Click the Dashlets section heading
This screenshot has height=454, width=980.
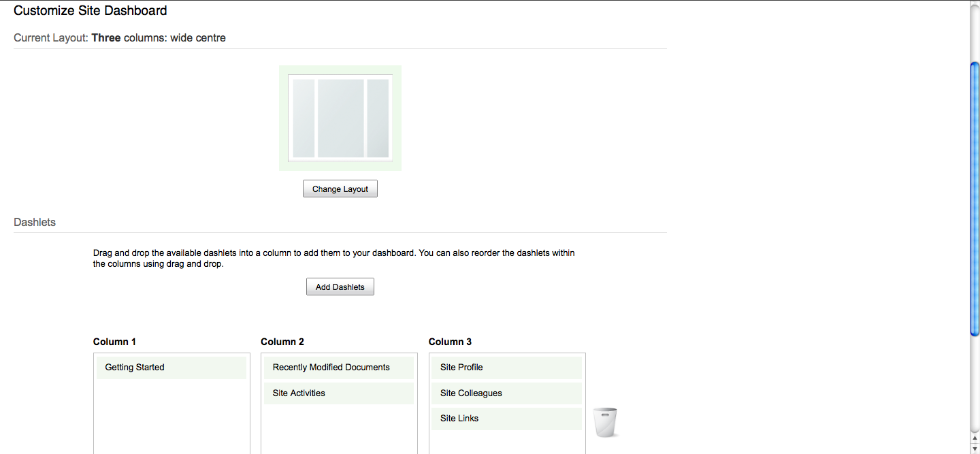point(35,222)
